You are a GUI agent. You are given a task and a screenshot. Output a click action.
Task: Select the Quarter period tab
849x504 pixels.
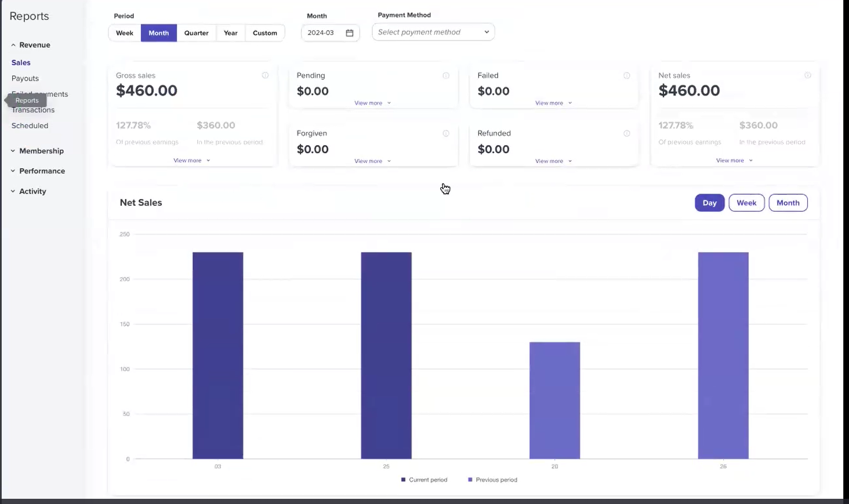tap(196, 33)
